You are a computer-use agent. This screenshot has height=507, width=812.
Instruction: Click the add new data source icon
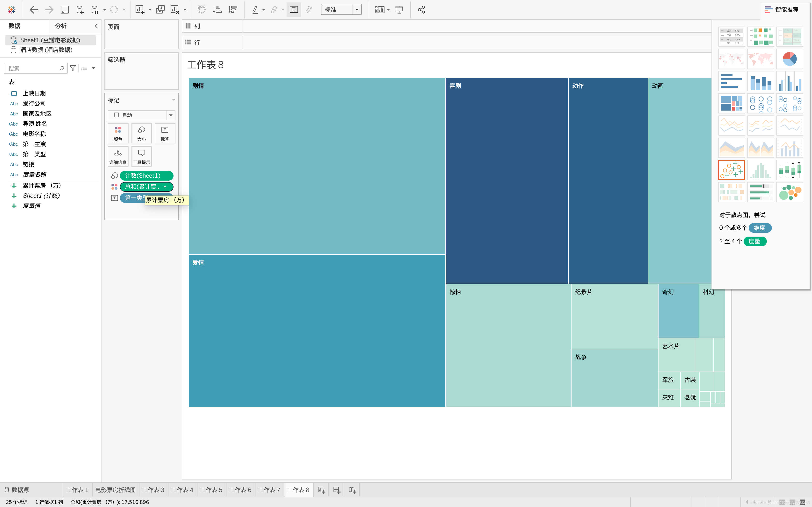[x=80, y=10]
